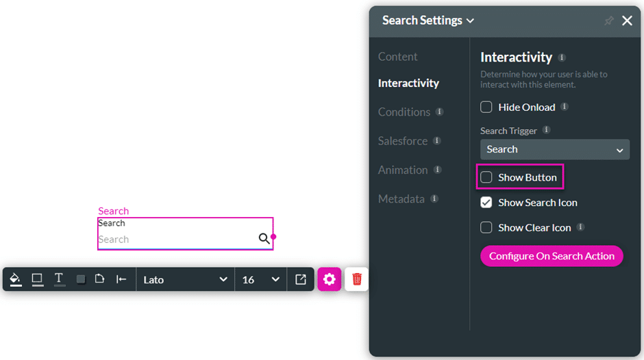Image resolution: width=644 pixels, height=360 pixels.
Task: Open the Lato font family dropdown
Action: coord(185,279)
